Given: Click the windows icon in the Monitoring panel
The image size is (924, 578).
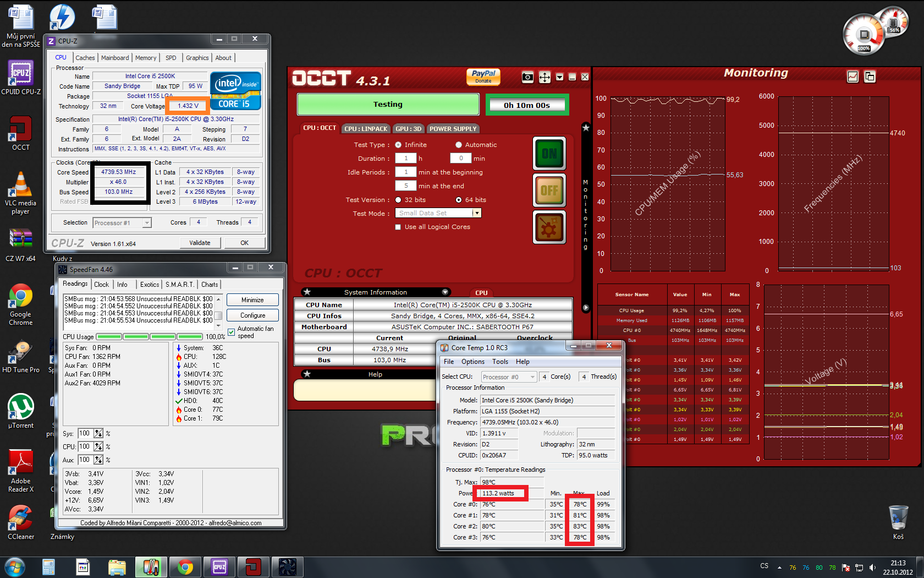Looking at the screenshot, I should [870, 77].
